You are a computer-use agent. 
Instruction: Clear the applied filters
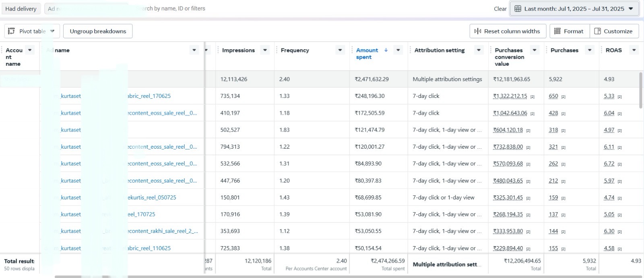click(x=500, y=8)
